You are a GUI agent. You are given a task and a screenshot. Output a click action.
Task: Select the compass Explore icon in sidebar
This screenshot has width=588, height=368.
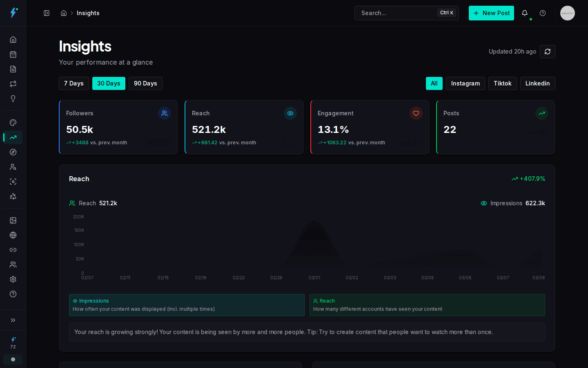(x=13, y=152)
